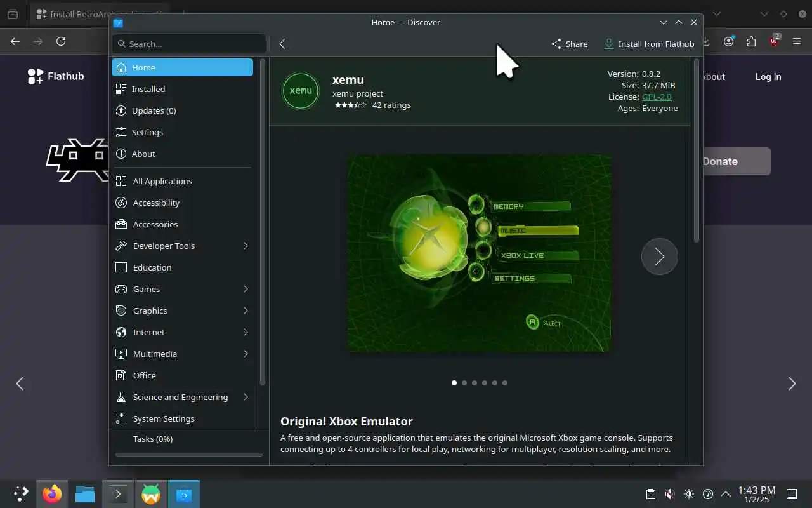Click the Share button
Image resolution: width=812 pixels, height=508 pixels.
point(570,44)
